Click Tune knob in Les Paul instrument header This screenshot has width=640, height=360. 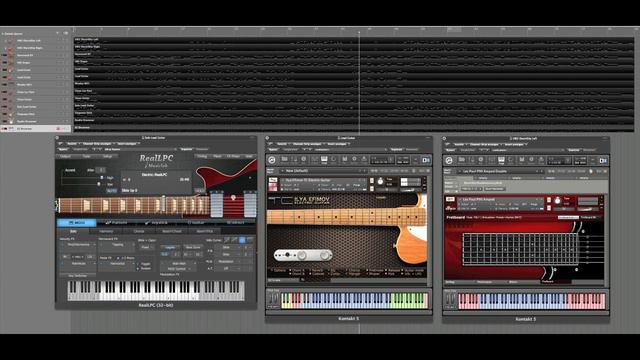pos(558,200)
